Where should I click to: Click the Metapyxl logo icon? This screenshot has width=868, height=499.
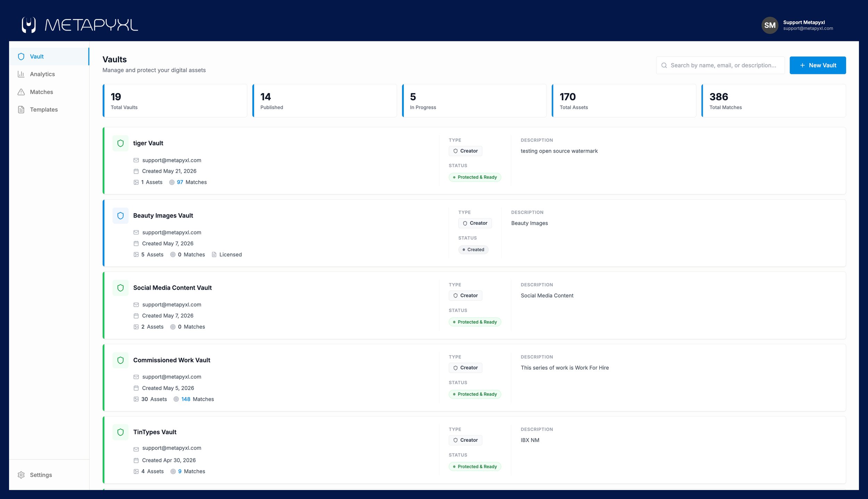tap(29, 25)
